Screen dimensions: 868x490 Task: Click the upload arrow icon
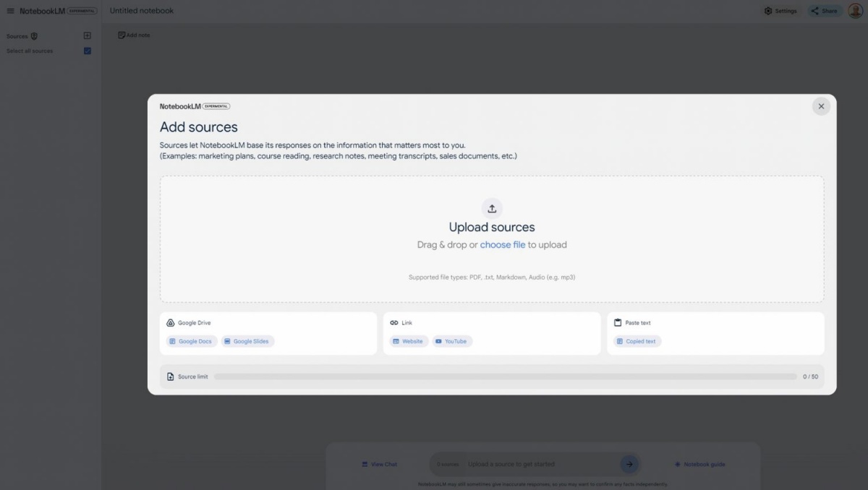(492, 209)
